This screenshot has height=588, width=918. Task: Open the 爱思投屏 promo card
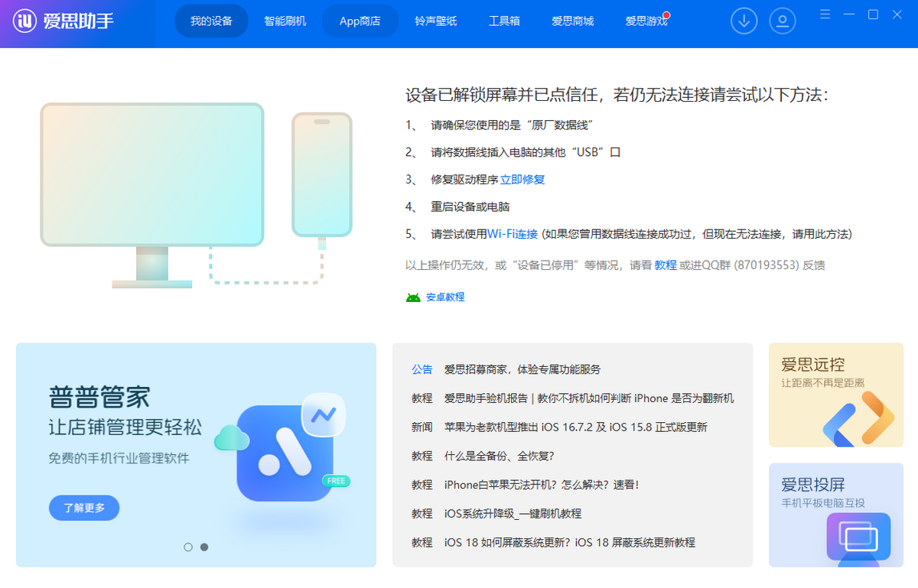[836, 515]
